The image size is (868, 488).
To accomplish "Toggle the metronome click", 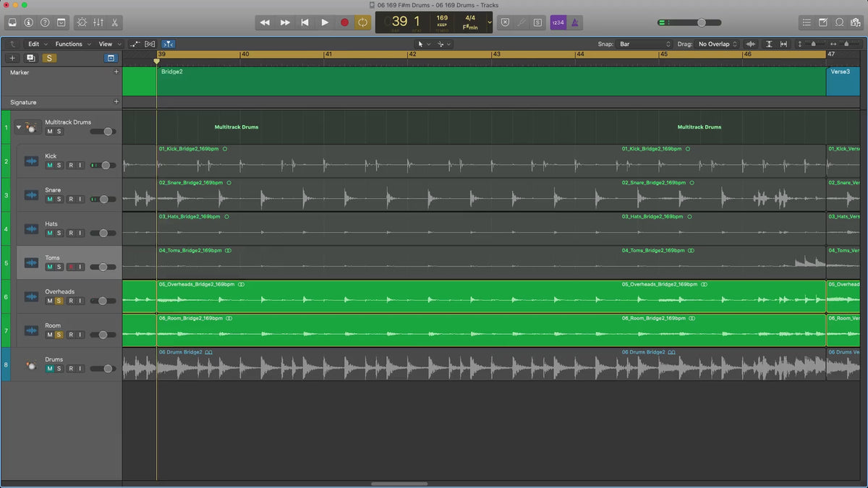I will (575, 22).
